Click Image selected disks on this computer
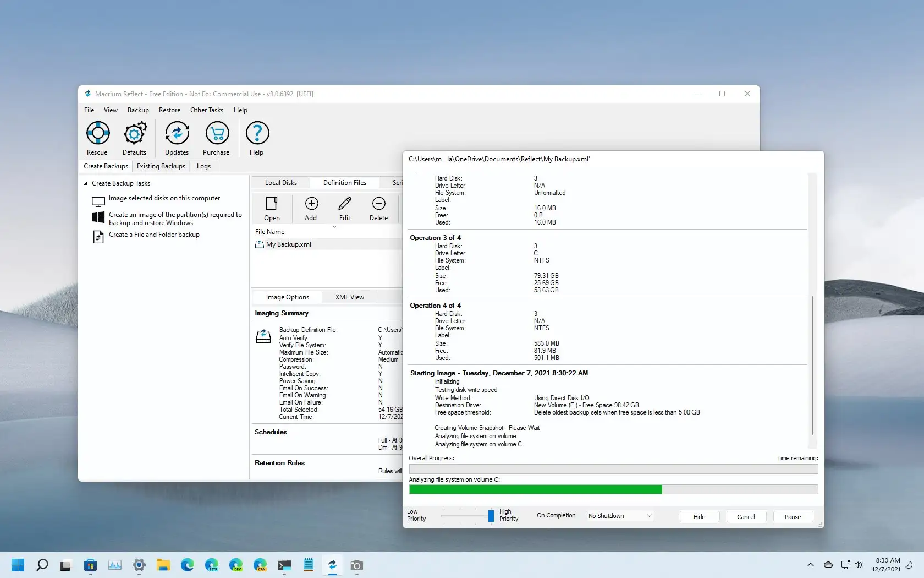The height and width of the screenshot is (578, 924). pos(164,198)
